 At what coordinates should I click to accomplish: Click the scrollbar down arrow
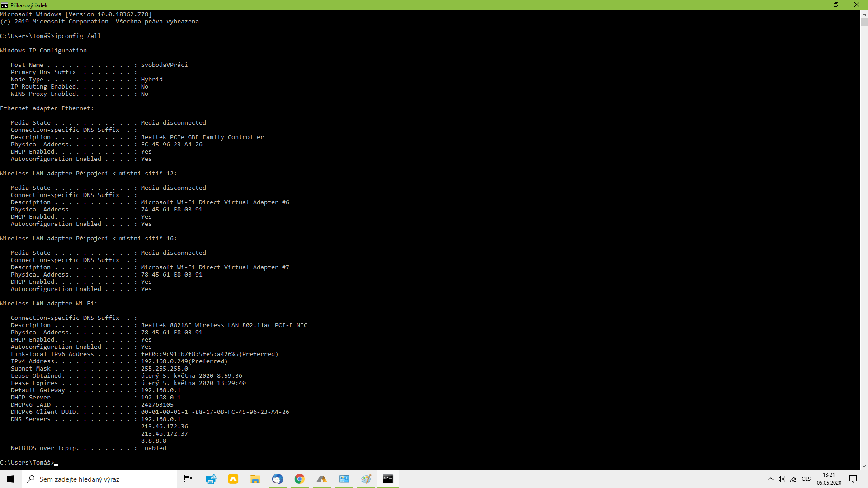(x=864, y=466)
